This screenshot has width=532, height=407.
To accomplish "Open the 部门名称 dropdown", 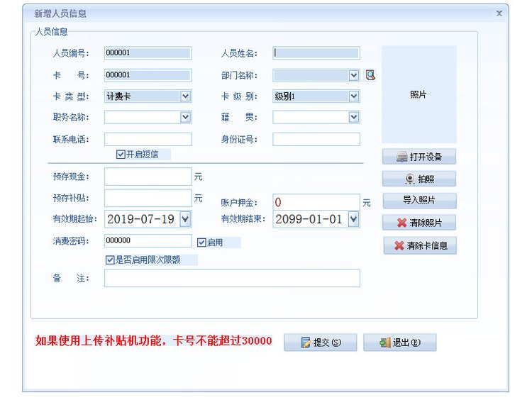I will click(353, 75).
